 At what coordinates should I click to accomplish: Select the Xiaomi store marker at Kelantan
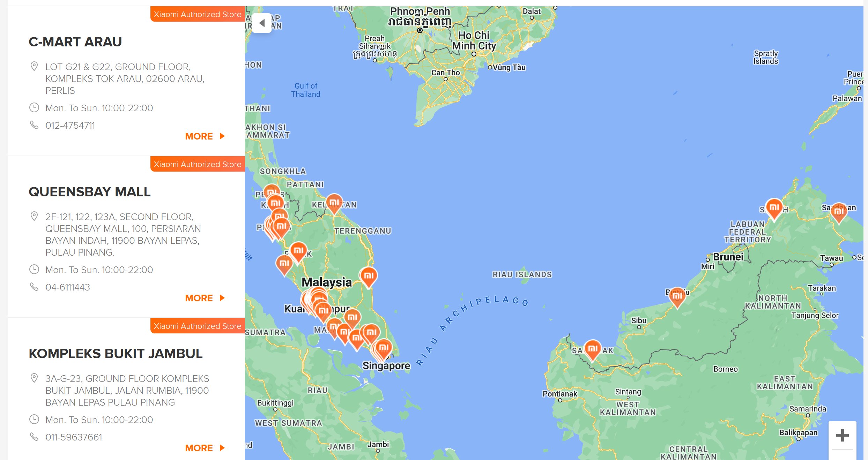334,204
